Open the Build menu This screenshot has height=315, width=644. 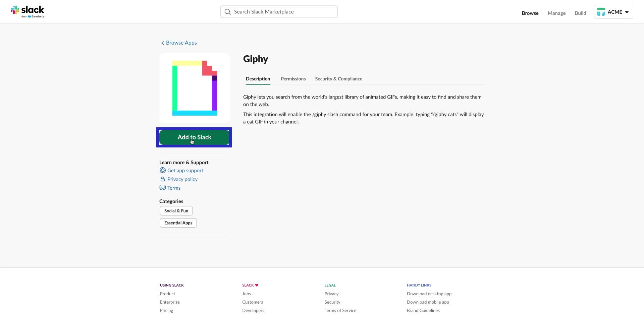tap(580, 13)
